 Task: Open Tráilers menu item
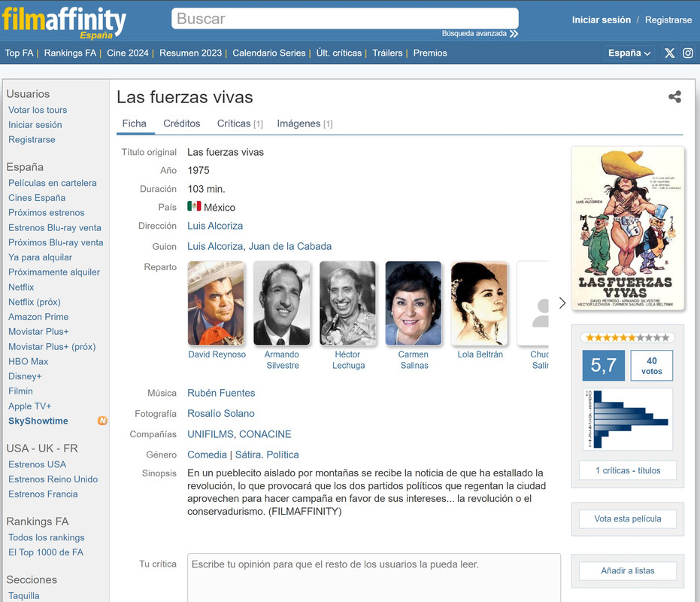click(x=387, y=53)
